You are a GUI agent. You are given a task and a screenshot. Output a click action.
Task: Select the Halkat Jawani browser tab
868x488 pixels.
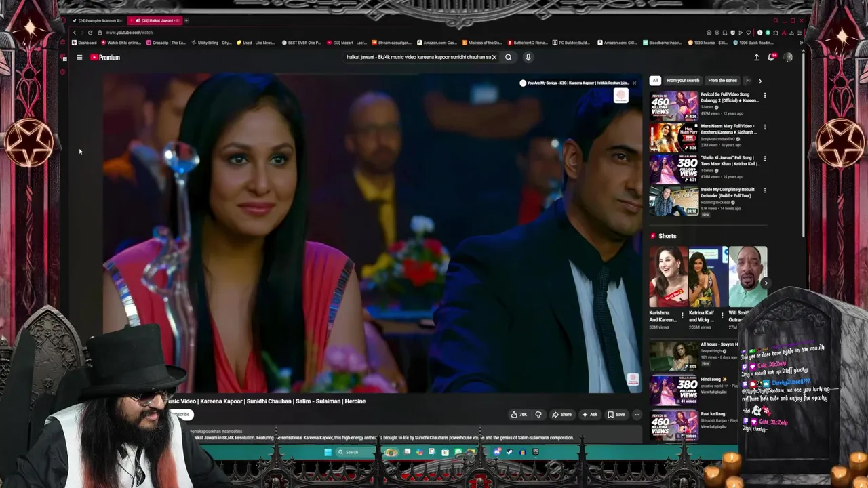154,20
